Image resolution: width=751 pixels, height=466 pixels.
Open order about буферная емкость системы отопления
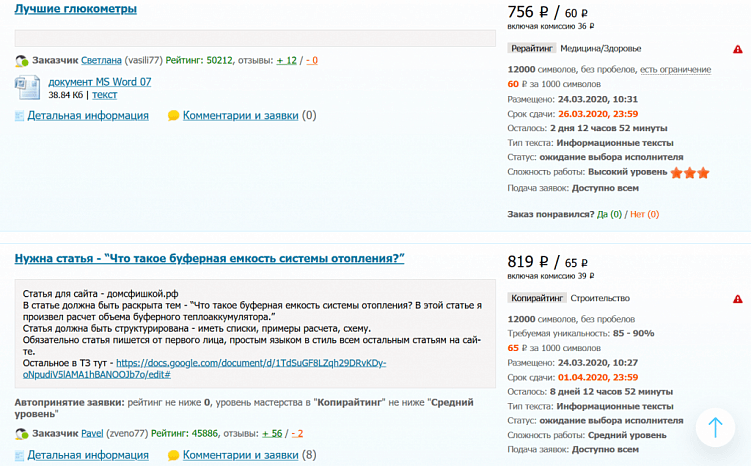pos(209,259)
